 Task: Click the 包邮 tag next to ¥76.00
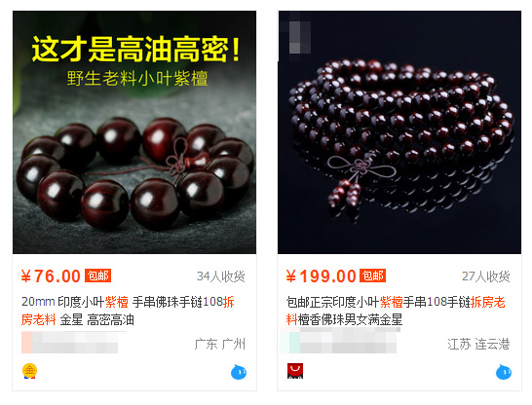97,276
